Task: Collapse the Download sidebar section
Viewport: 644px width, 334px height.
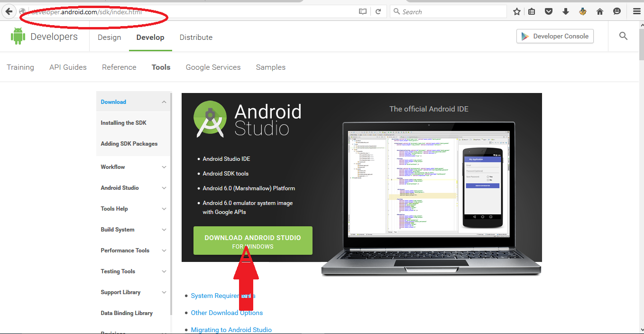Action: pyautogui.click(x=164, y=102)
